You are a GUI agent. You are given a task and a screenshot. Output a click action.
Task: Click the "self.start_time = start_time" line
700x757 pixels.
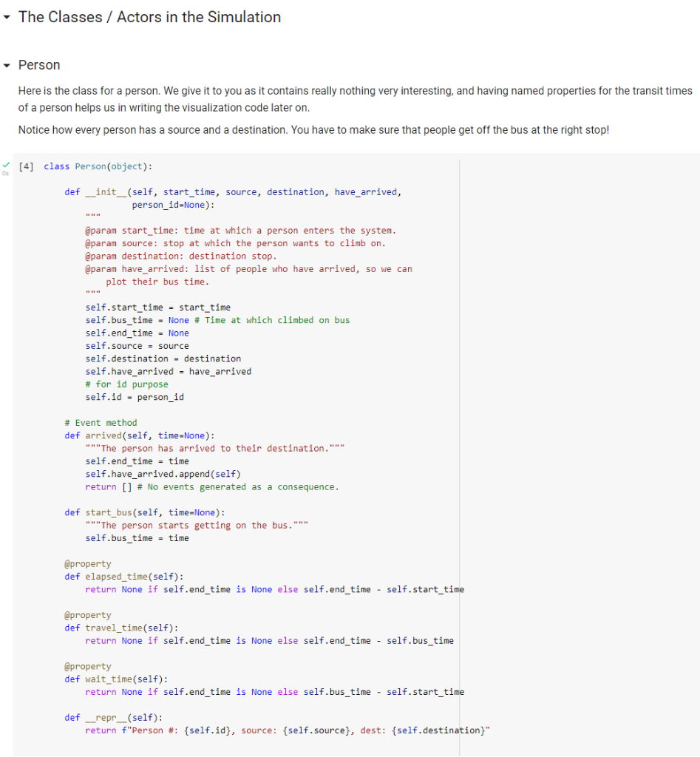[158, 307]
